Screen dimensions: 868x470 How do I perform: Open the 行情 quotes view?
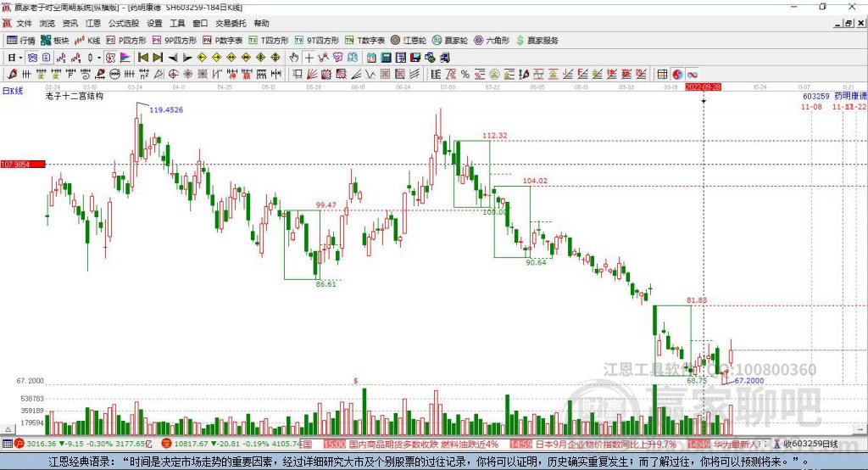click(21, 41)
